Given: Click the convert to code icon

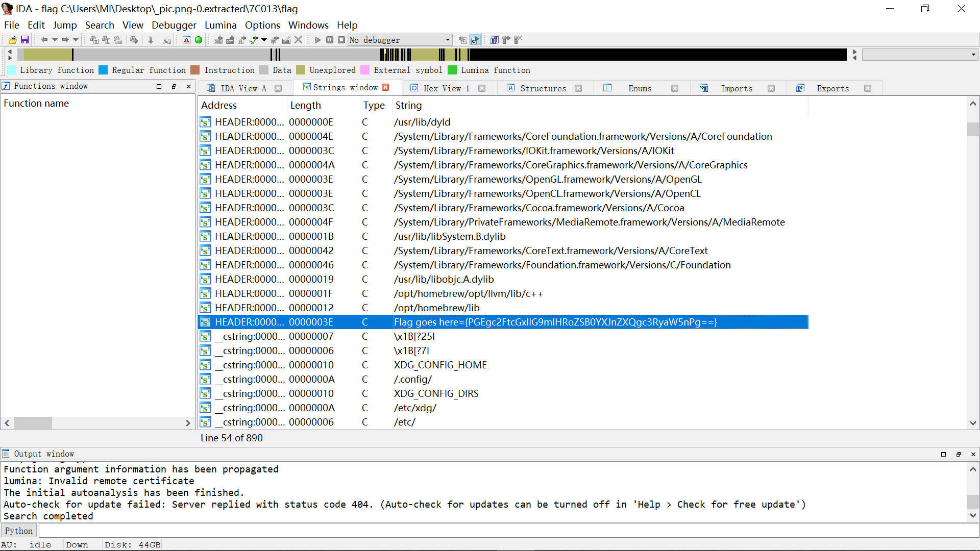Looking at the screenshot, I should [x=218, y=40].
